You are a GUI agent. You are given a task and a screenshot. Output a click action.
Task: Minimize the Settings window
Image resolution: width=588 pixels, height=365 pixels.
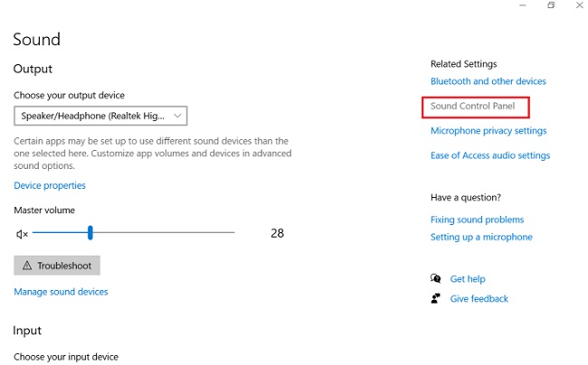[x=522, y=6]
